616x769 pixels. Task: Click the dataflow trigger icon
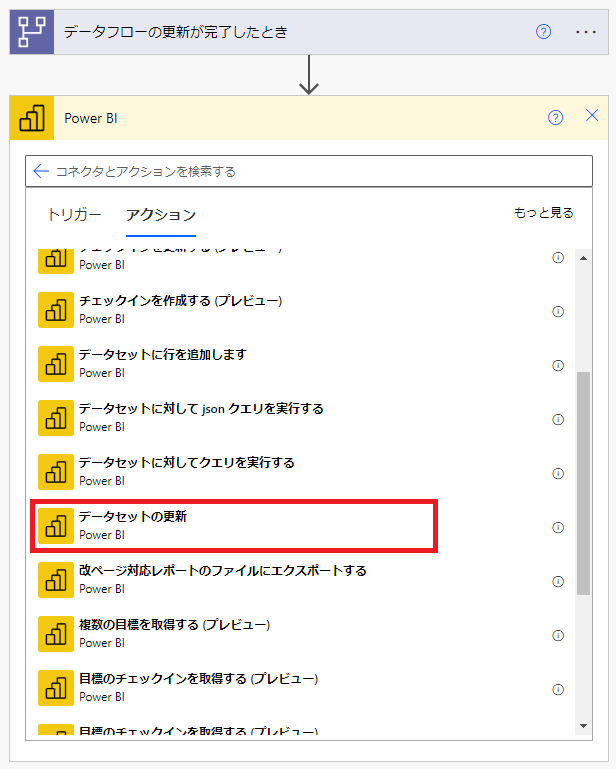(32, 32)
